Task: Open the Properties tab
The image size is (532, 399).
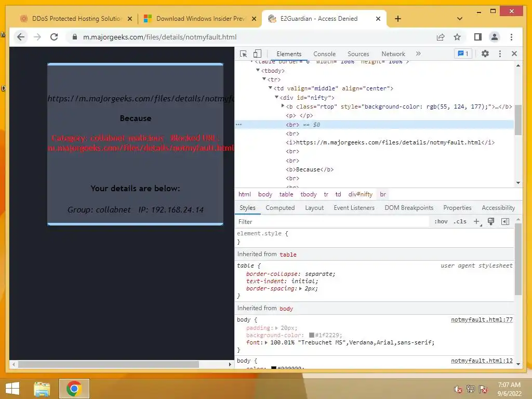Action: tap(457, 208)
